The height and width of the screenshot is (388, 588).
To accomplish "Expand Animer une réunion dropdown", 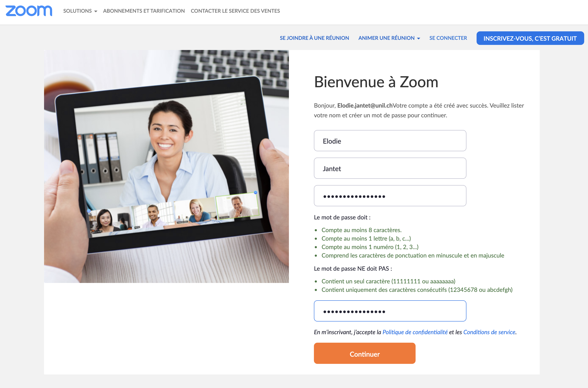I will click(386, 38).
